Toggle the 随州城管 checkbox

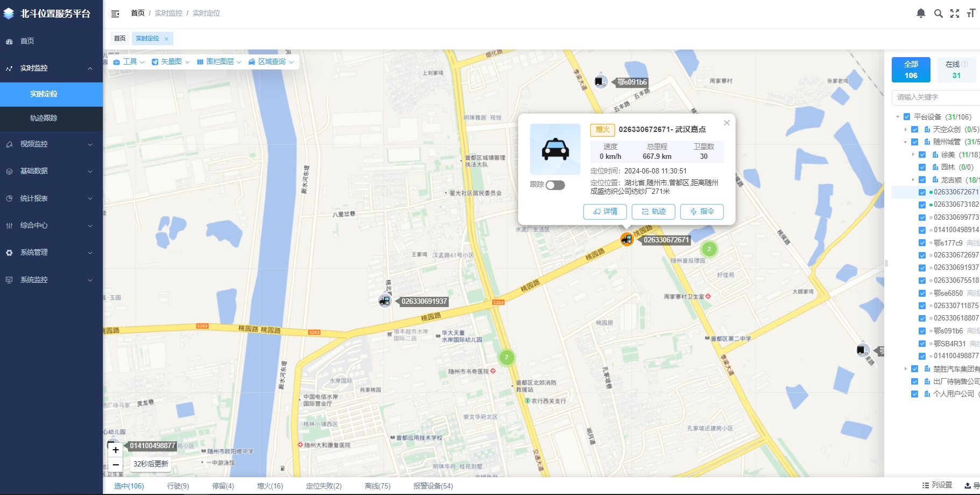pos(914,142)
